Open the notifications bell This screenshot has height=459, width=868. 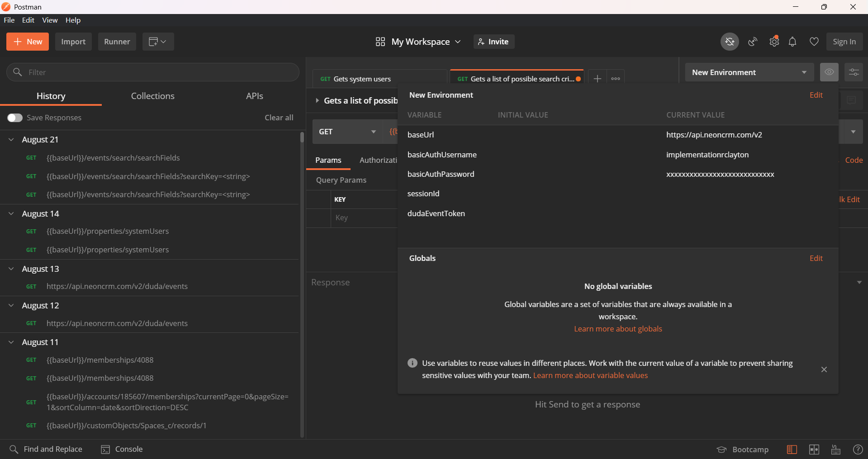pos(792,42)
